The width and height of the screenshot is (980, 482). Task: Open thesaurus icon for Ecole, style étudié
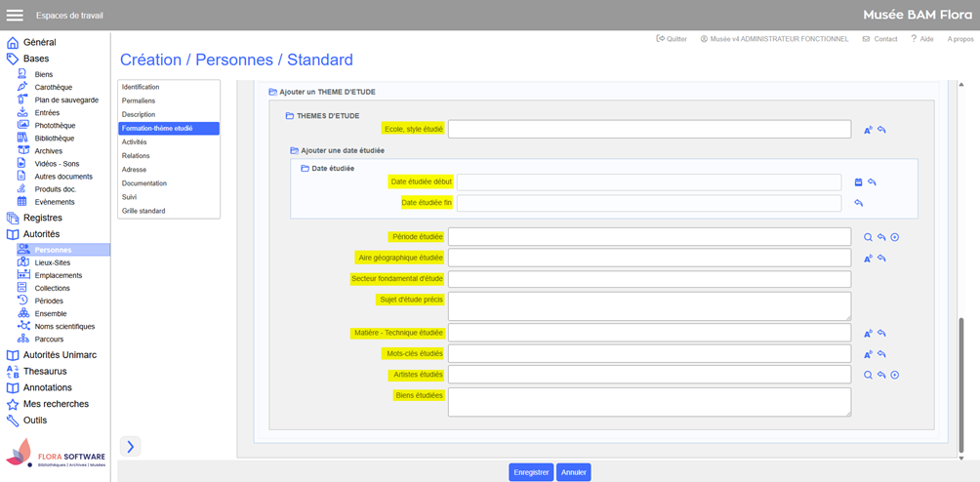pos(868,130)
